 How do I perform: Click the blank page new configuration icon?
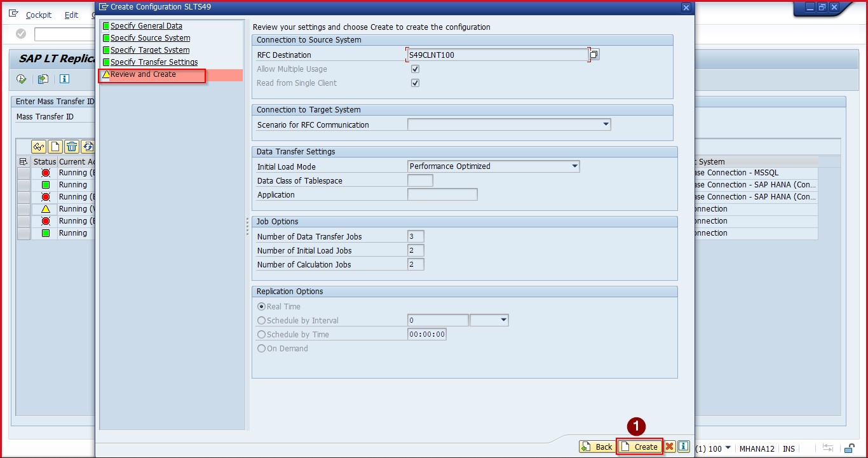click(55, 147)
